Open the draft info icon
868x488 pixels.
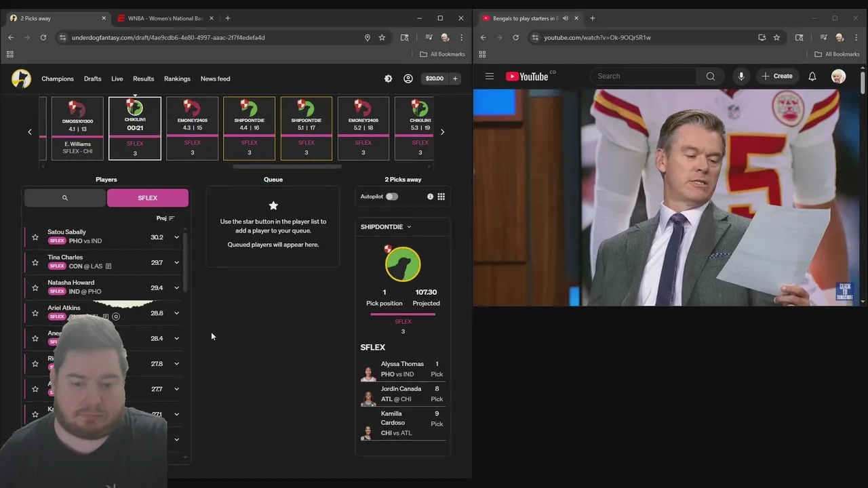pyautogui.click(x=430, y=197)
